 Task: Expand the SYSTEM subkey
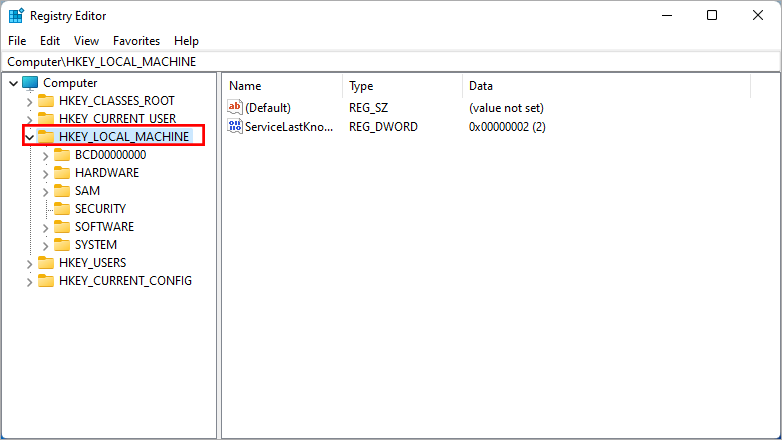pos(45,245)
